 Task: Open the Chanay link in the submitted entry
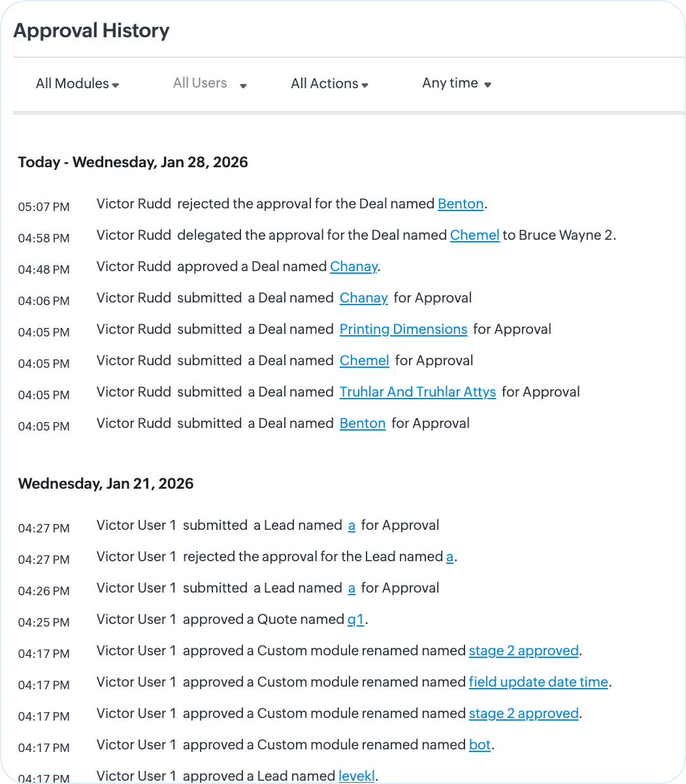(364, 298)
